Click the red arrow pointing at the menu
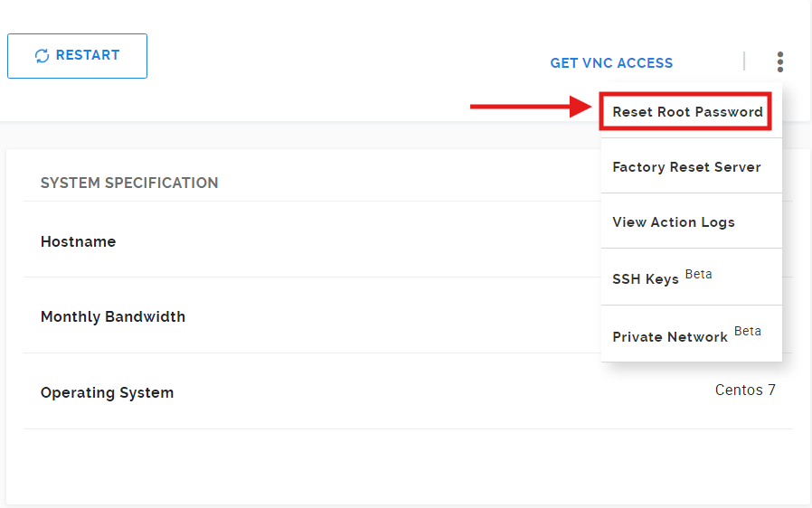812x508 pixels. [531, 107]
